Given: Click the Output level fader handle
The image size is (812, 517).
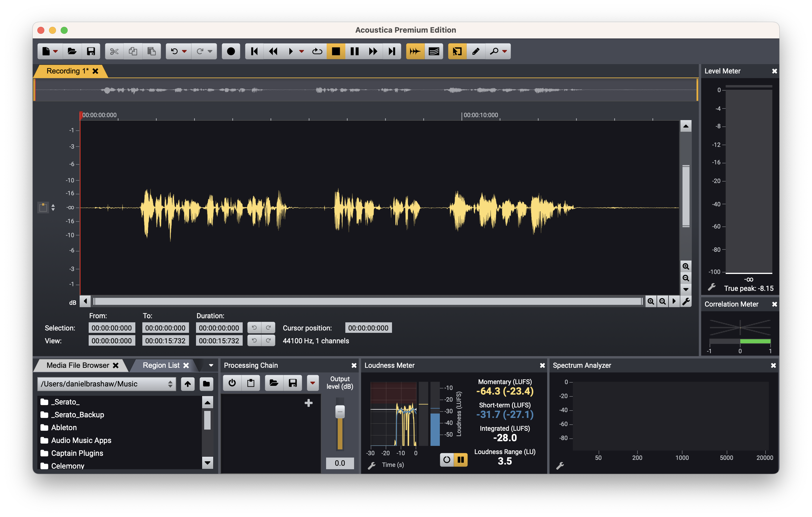Looking at the screenshot, I should [x=340, y=412].
